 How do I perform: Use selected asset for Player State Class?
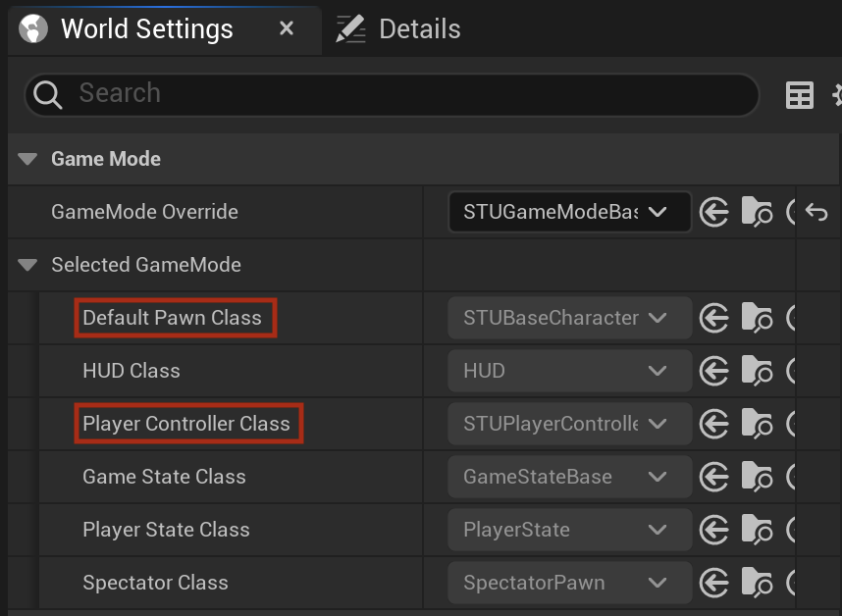click(713, 530)
